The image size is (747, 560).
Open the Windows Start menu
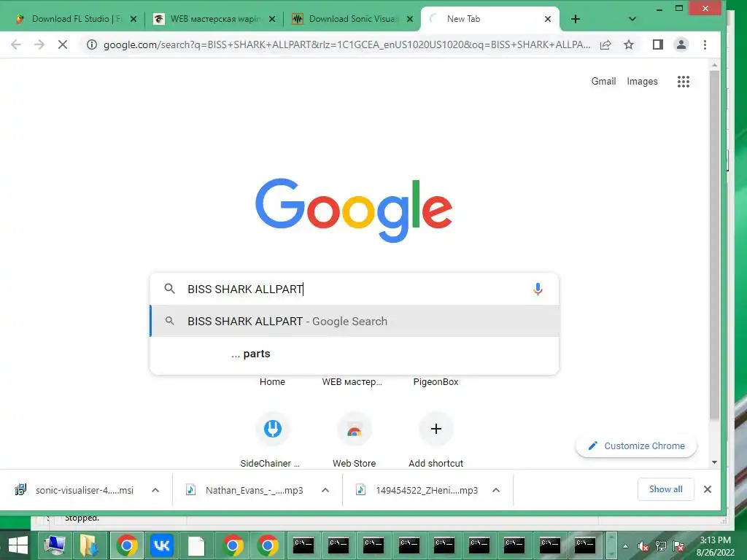(18, 545)
